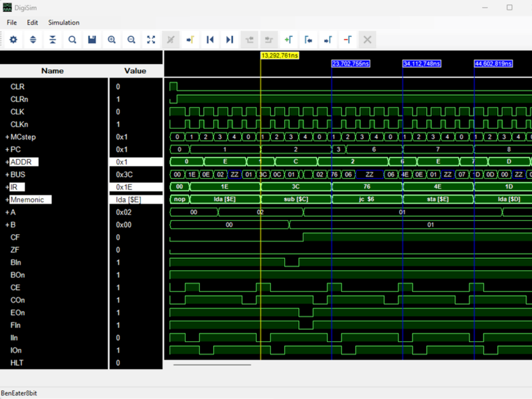532x399 pixels.
Task: Click the Value column header
Action: pos(135,71)
